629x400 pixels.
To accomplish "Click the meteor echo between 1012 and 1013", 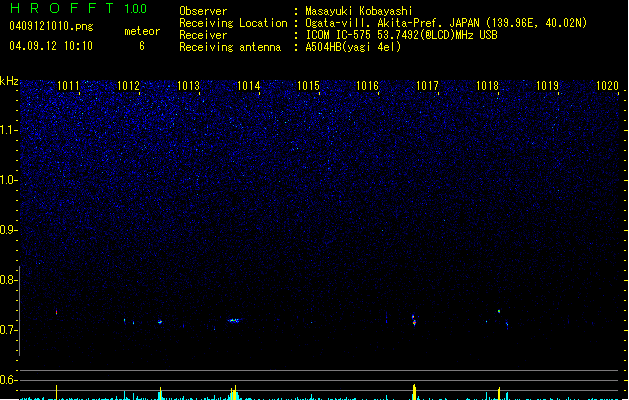I will (160, 322).
